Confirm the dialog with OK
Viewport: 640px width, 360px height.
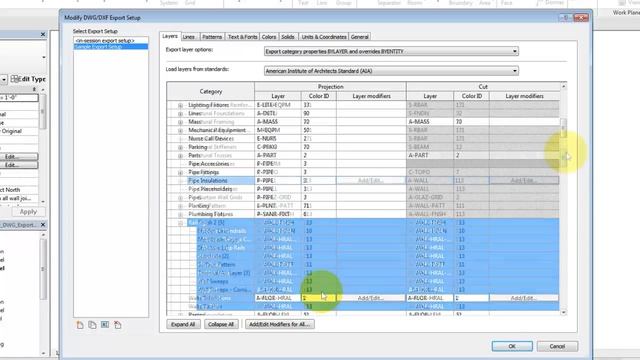[x=512, y=346]
